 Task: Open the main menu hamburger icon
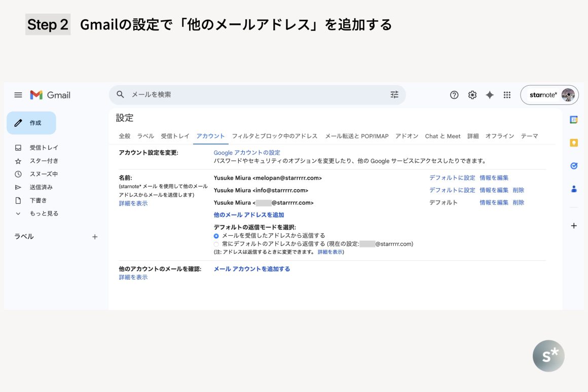point(18,95)
